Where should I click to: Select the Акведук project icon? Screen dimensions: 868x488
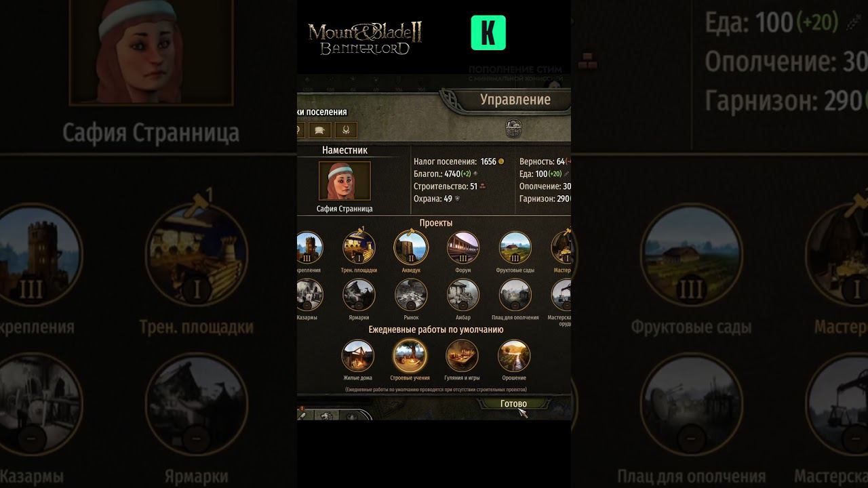coord(411,247)
